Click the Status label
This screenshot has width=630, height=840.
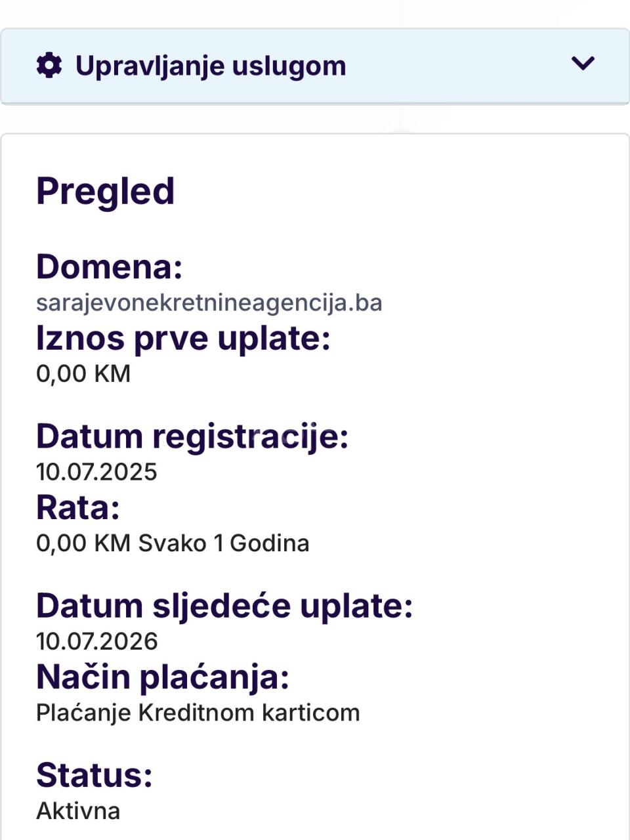(x=94, y=775)
